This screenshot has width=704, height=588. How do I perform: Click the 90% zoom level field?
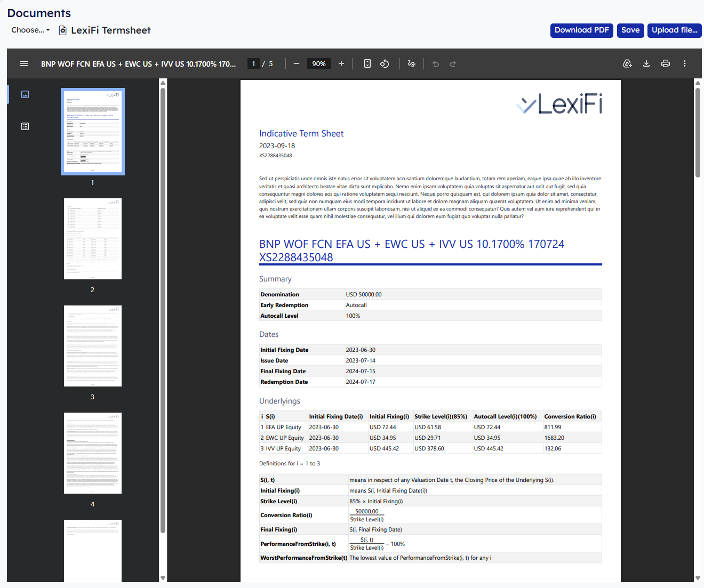(x=319, y=63)
